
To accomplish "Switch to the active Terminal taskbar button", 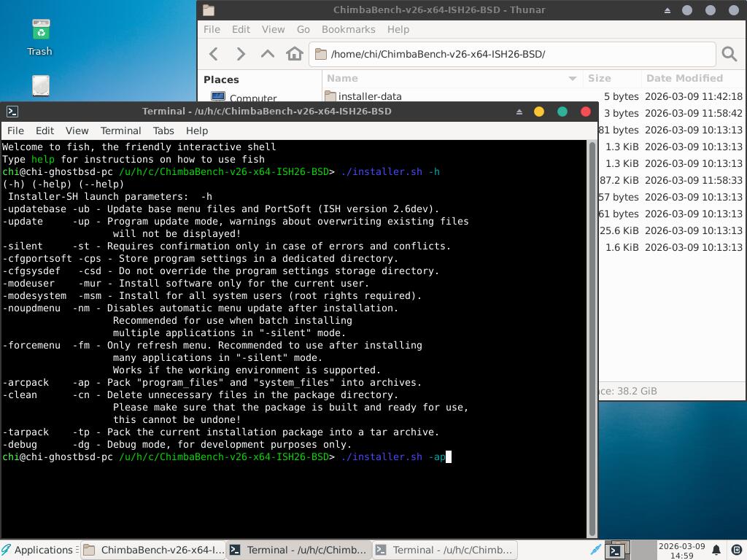I will tap(298, 550).
